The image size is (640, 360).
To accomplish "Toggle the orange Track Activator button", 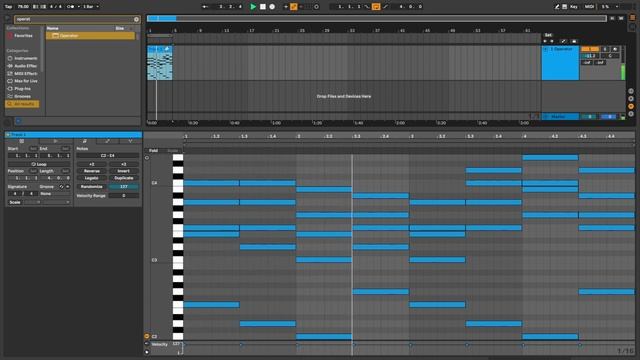I will tap(590, 49).
